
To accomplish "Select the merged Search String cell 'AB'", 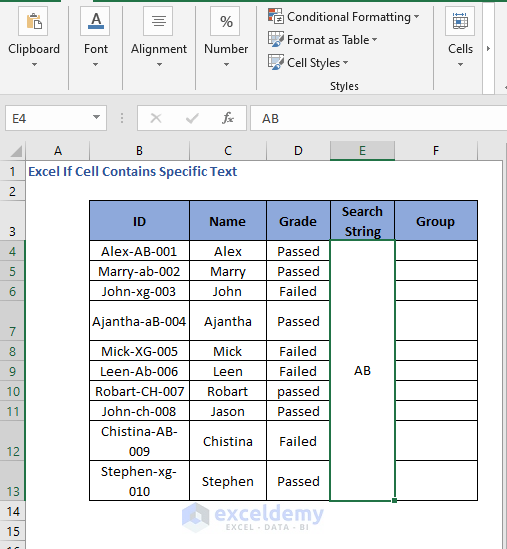I will (362, 370).
